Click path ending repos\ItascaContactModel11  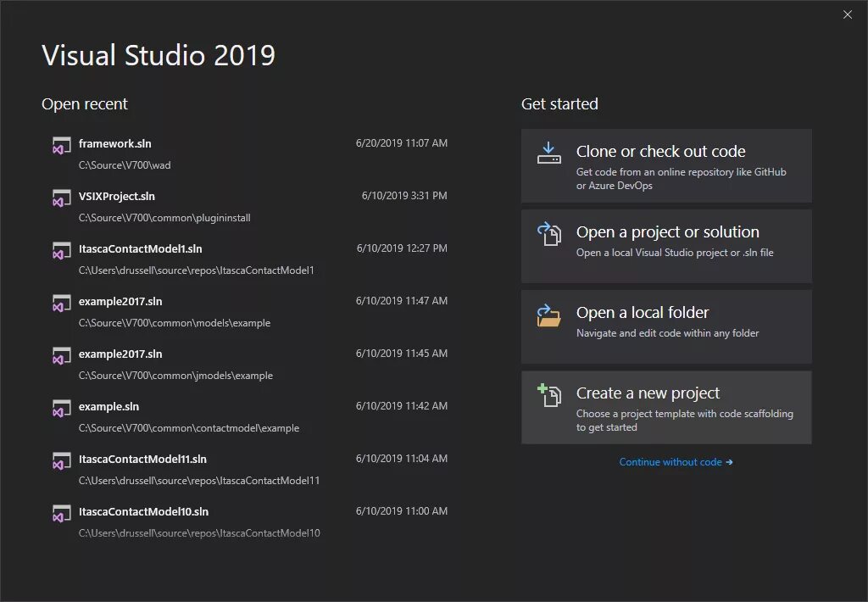pyautogui.click(x=199, y=481)
